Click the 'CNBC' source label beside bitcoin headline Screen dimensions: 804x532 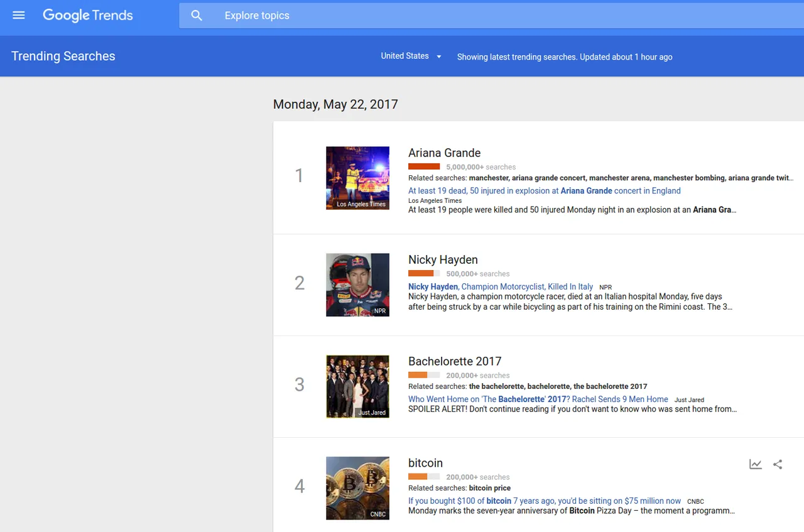tap(695, 502)
